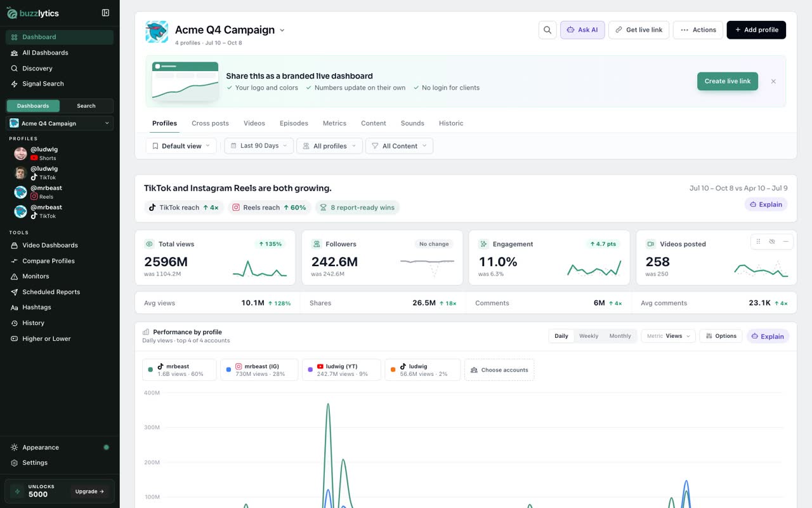Click the Create live link button
The height and width of the screenshot is (508, 812).
728,81
